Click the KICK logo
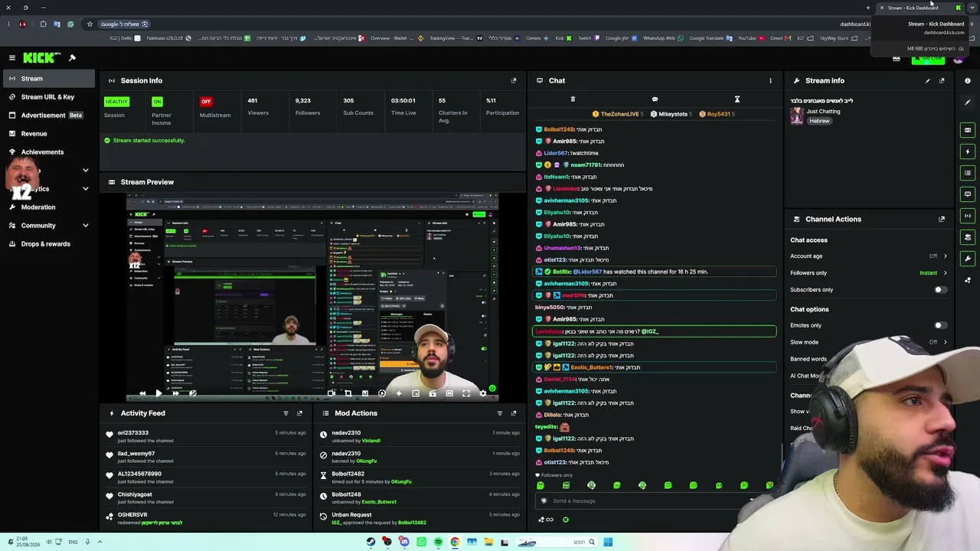 pyautogui.click(x=38, y=57)
